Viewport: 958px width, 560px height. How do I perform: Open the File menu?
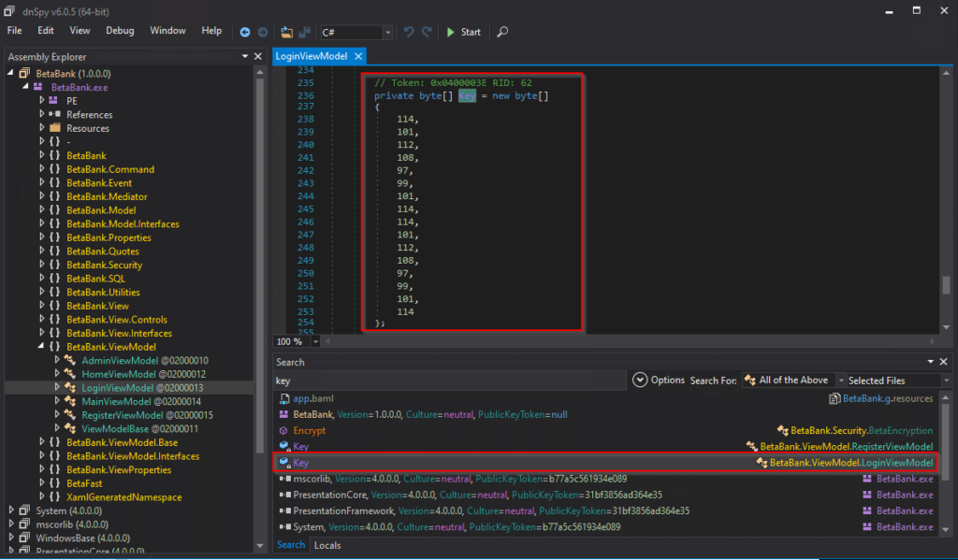[15, 31]
